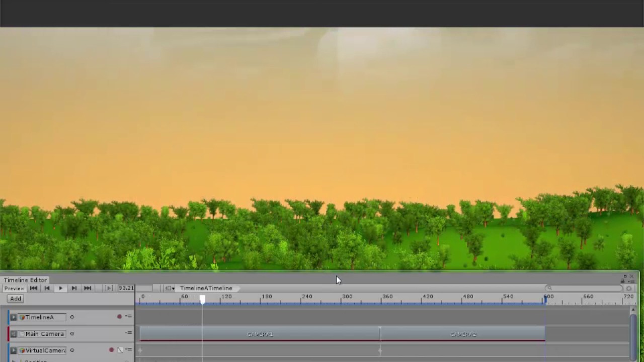
Task: Select the CAMERA 1 clip
Action: (x=260, y=334)
